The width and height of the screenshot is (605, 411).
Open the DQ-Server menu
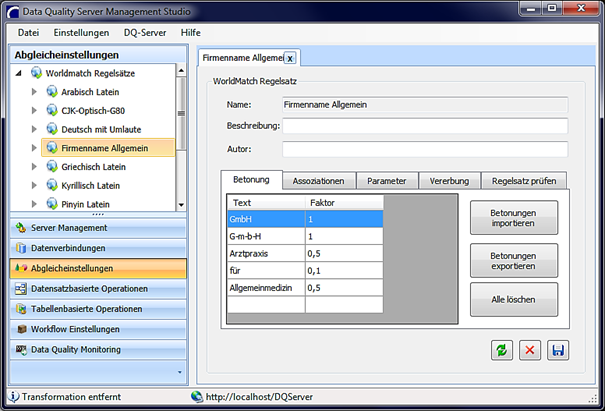pyautogui.click(x=145, y=33)
